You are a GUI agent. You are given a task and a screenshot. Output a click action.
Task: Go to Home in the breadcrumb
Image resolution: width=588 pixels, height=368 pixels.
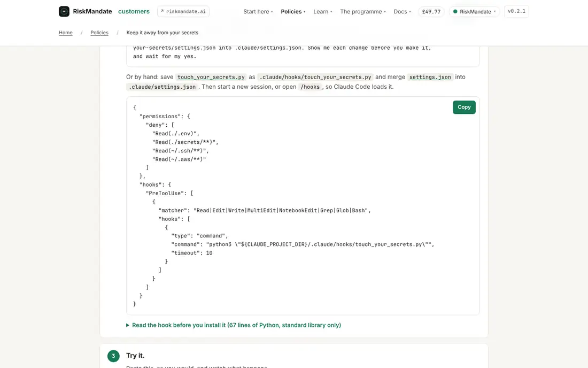click(x=66, y=33)
